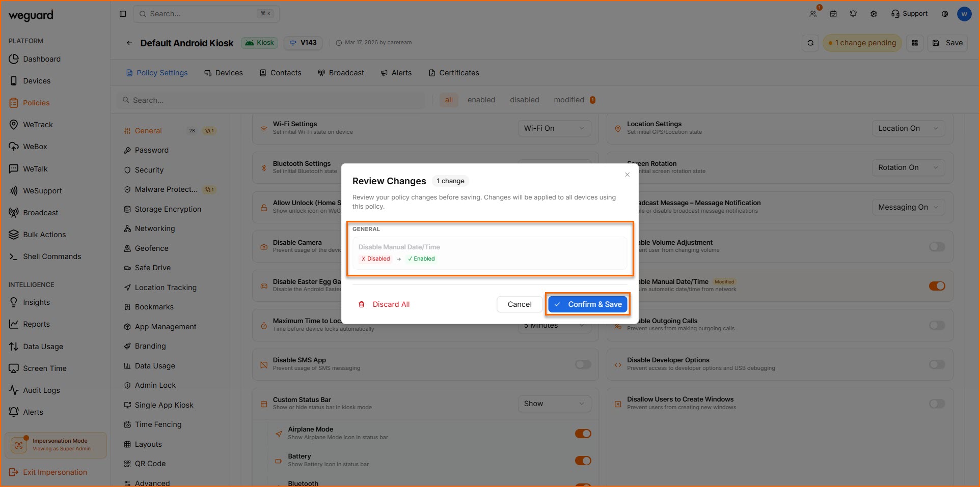The image size is (980, 487).
Task: Expand the Custom Status Bar Show dropdown
Action: click(x=554, y=404)
